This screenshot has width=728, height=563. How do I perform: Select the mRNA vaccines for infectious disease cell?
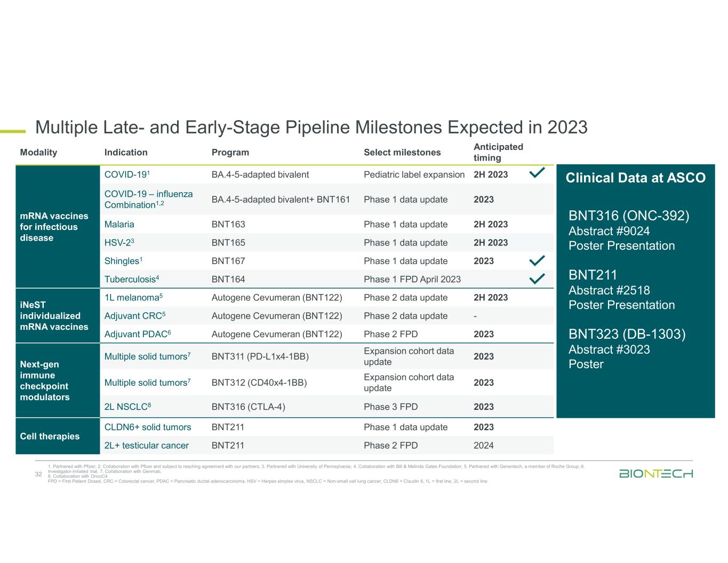tap(58, 227)
